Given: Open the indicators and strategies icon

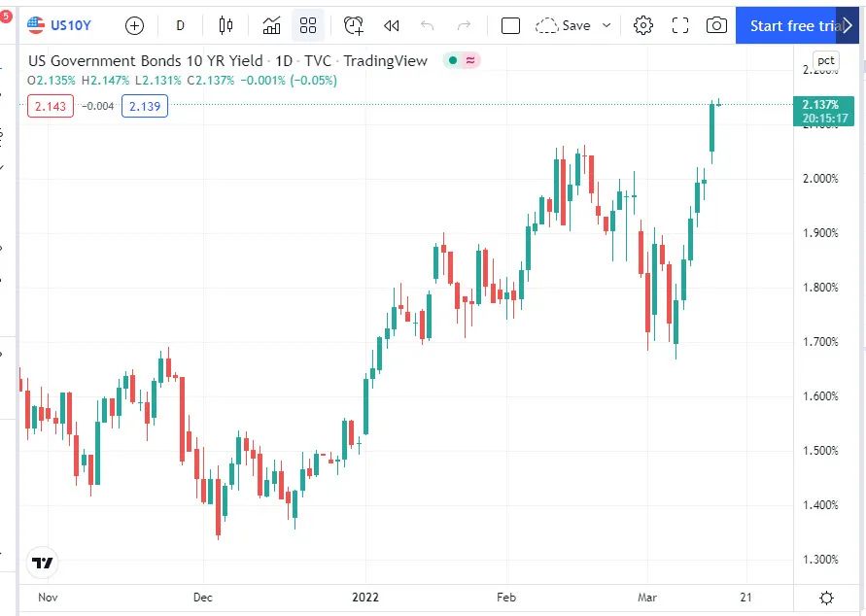Looking at the screenshot, I should click(x=272, y=25).
